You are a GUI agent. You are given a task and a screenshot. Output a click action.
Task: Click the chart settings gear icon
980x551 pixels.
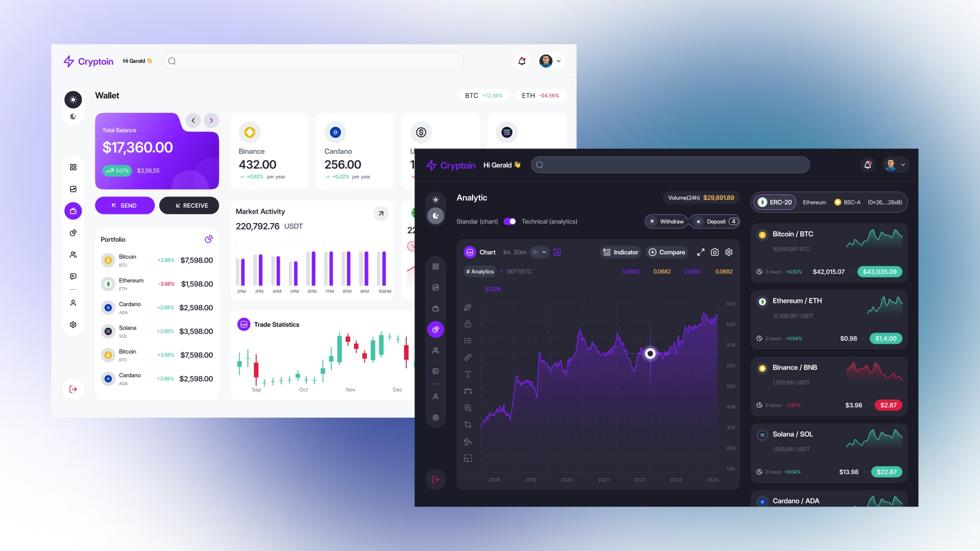tap(729, 252)
